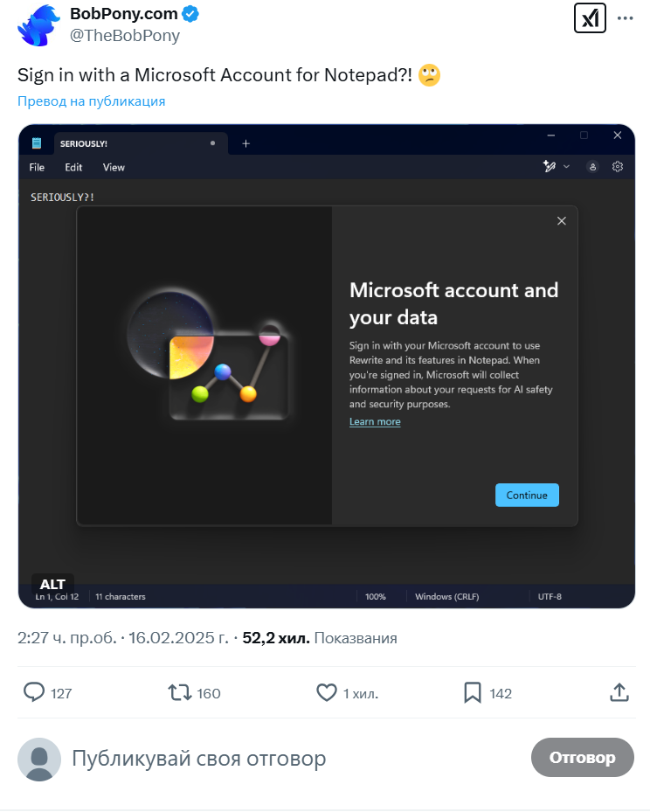Screen dimensions: 650x812
Task: Like the tweet with heart icon
Action: (327, 692)
